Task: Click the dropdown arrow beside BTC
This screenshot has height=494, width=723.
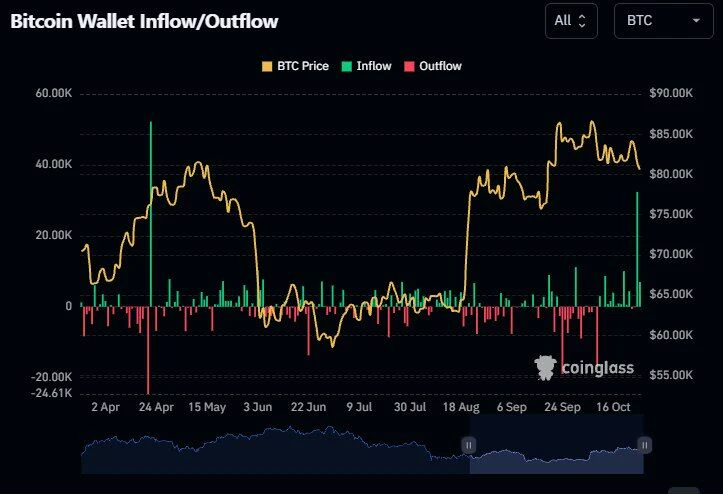Action: click(696, 21)
